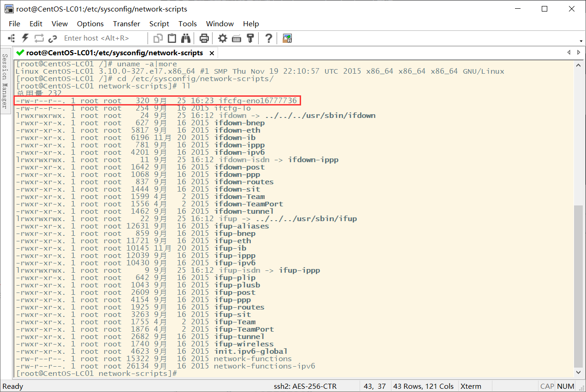Click the previous tab arrow
The image size is (586, 392).
point(568,53)
